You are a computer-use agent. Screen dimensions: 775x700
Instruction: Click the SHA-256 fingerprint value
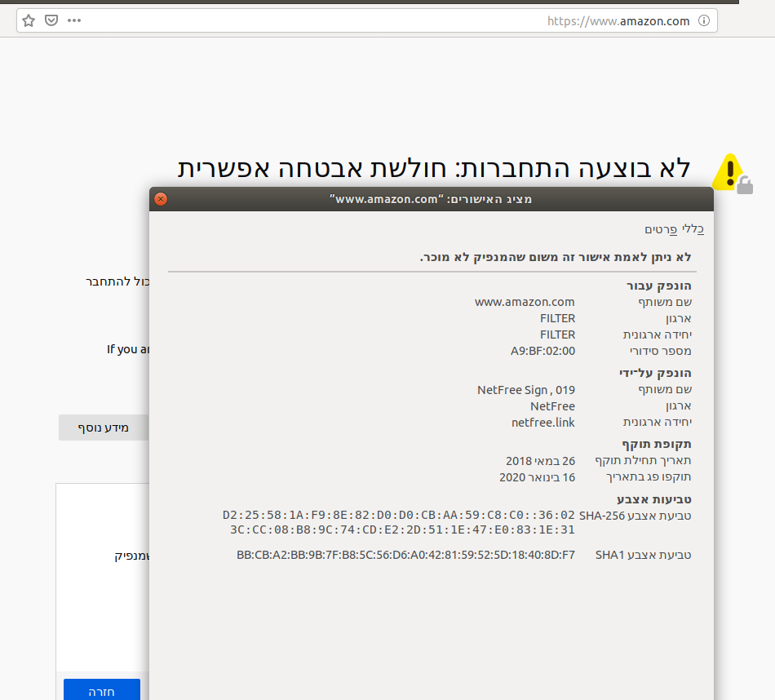[x=399, y=522]
